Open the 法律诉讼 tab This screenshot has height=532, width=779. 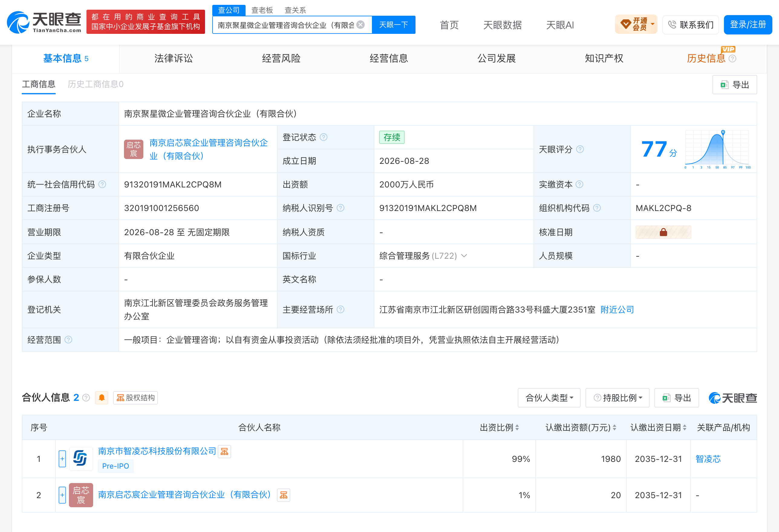174,59
